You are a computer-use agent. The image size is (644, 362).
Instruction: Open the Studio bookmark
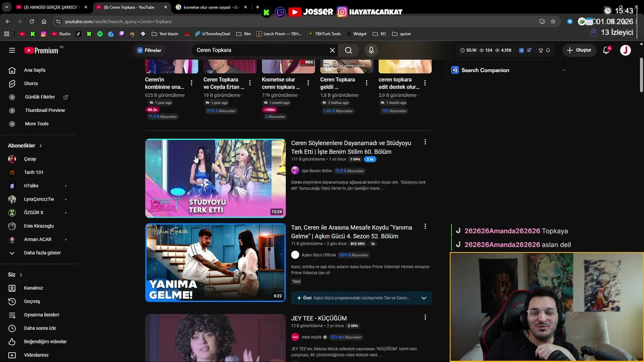pyautogui.click(x=60, y=34)
